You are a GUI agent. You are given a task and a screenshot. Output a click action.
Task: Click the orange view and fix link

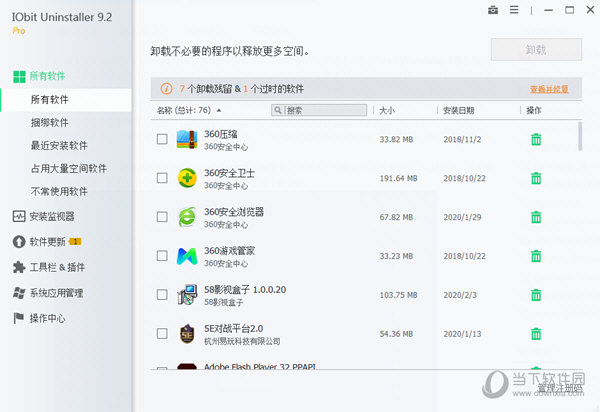(x=549, y=90)
